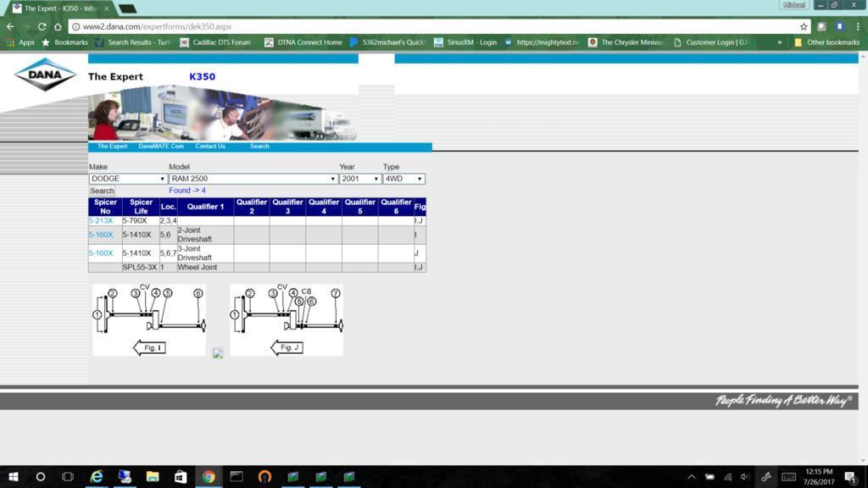Screen dimensions: 868x488
Task: Launch File Explorer from the taskbar
Action: [x=153, y=476]
